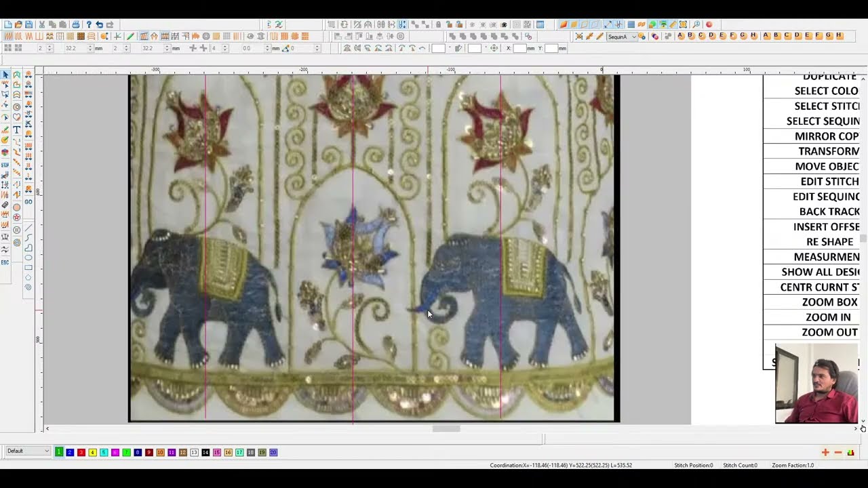The width and height of the screenshot is (868, 488).
Task: Click SELECT STITCH entry in side list
Action: point(827,106)
